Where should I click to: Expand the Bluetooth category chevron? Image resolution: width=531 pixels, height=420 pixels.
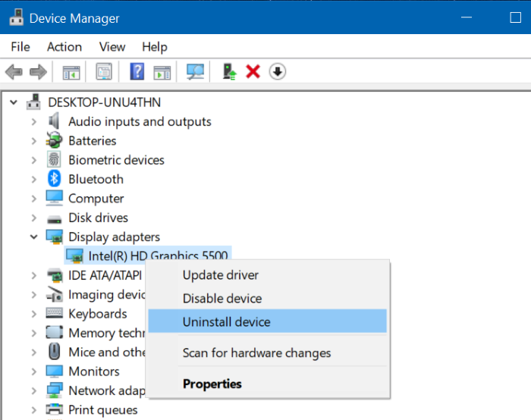click(33, 179)
